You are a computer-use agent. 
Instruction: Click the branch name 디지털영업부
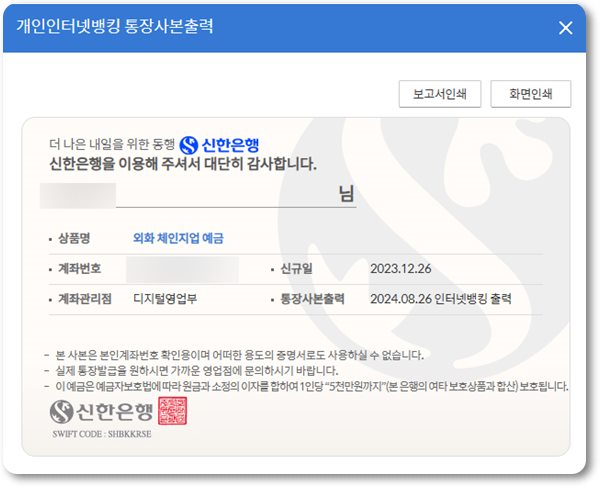[x=165, y=299]
